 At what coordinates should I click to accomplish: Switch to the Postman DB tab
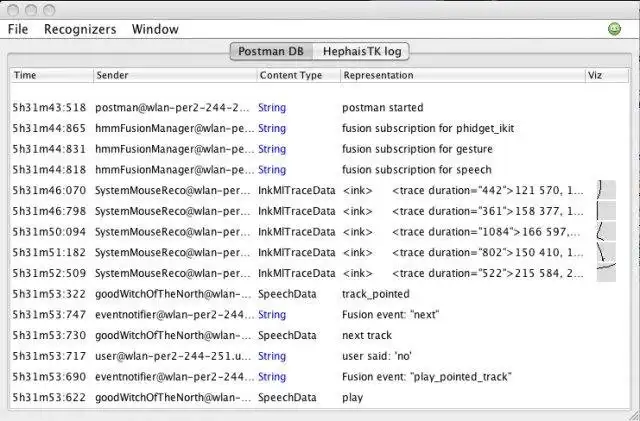271,51
